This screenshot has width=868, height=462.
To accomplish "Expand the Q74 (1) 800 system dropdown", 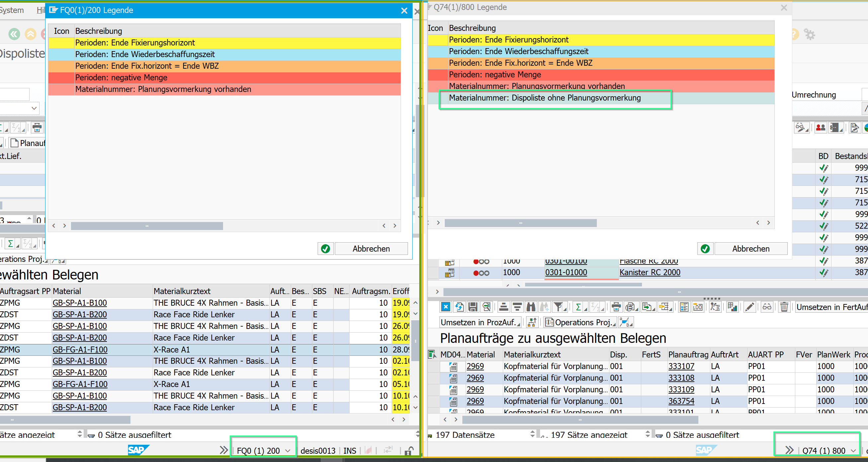I will click(853, 450).
